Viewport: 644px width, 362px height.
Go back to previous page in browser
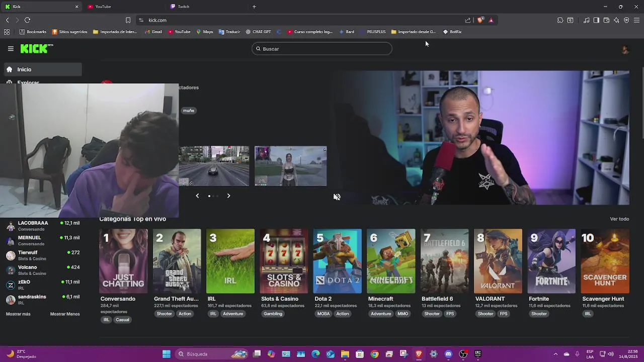[7, 20]
